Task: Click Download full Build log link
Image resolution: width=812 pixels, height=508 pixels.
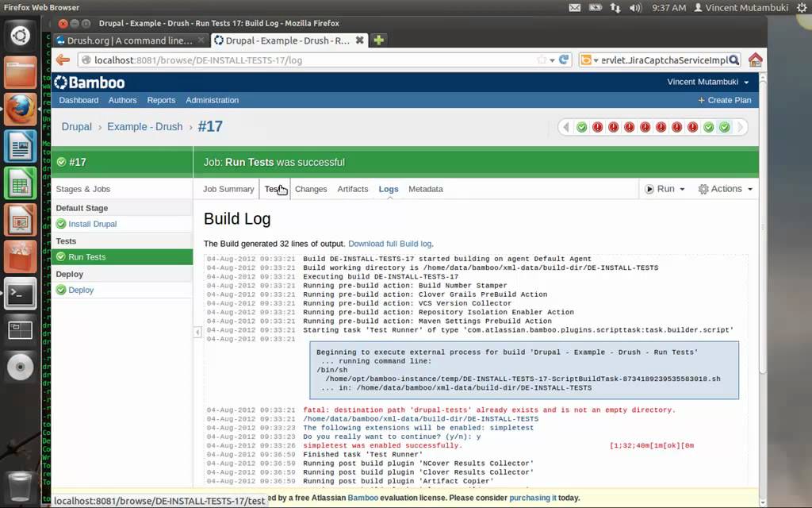Action: pyautogui.click(x=390, y=244)
